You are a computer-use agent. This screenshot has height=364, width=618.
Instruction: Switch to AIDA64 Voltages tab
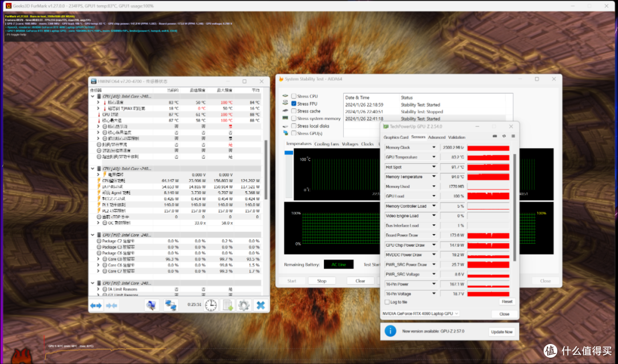(x=350, y=144)
